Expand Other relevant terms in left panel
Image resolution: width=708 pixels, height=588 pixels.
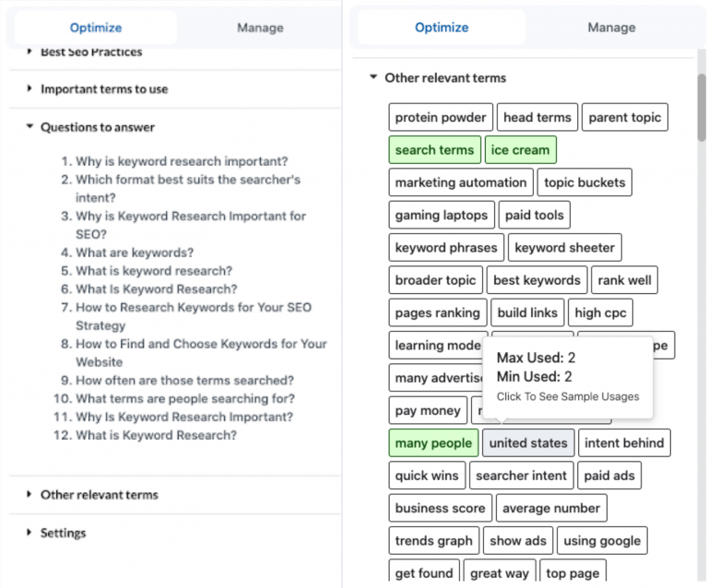pos(99,495)
